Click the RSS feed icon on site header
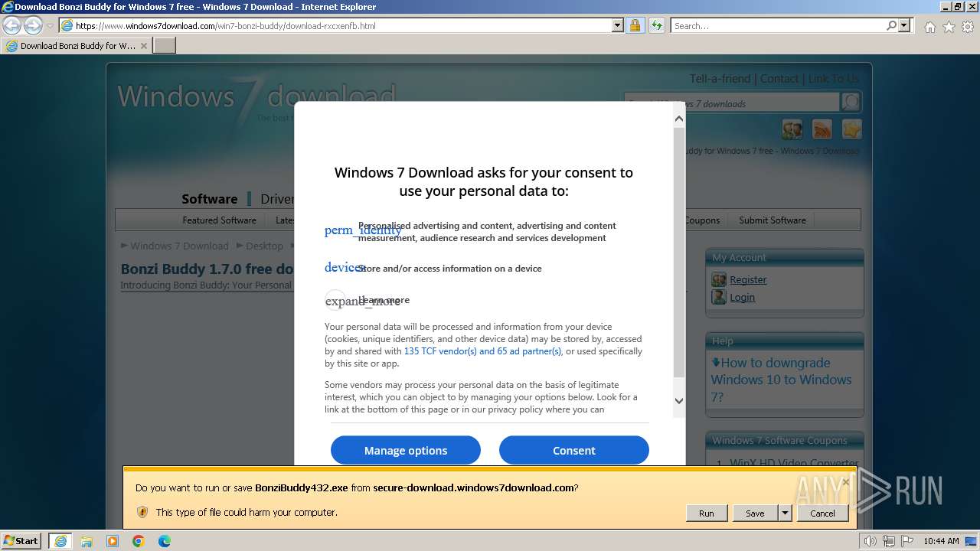This screenshot has width=980, height=551. click(822, 129)
